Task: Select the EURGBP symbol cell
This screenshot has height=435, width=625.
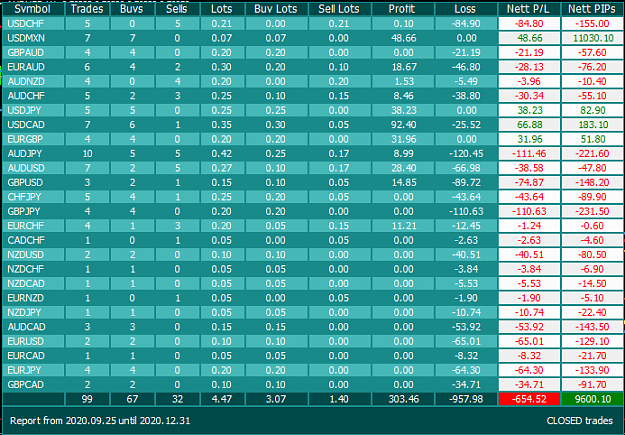Action: click(x=33, y=139)
